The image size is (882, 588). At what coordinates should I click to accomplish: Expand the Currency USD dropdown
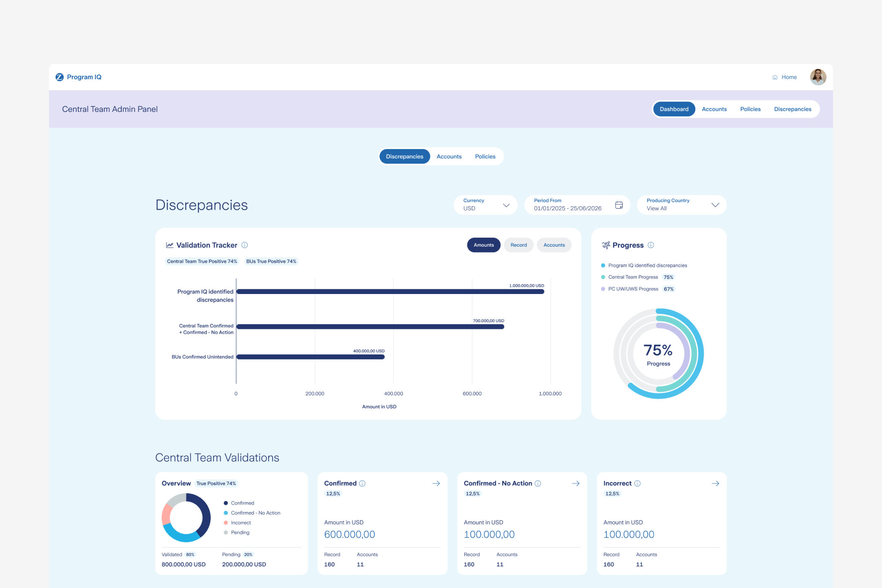[486, 205]
